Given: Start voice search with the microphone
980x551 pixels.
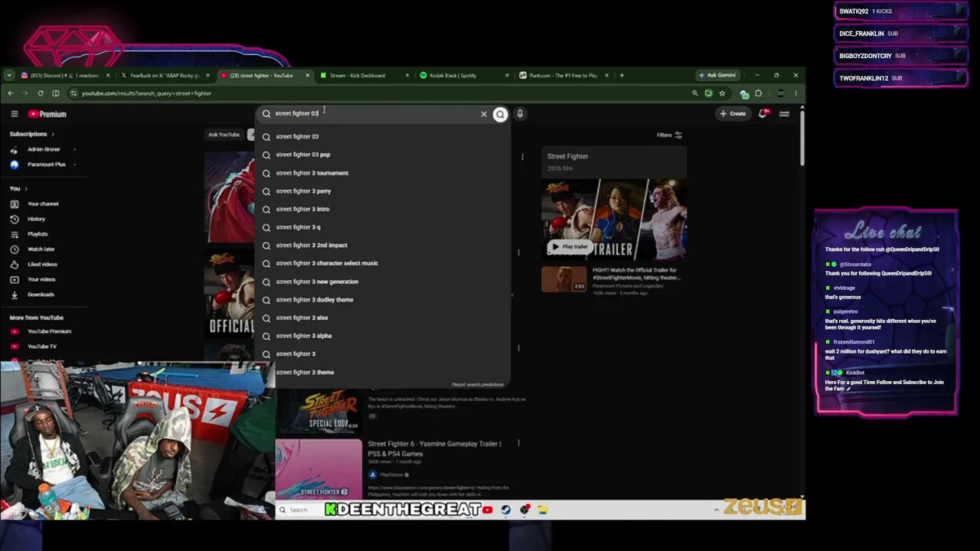Looking at the screenshot, I should click(520, 114).
